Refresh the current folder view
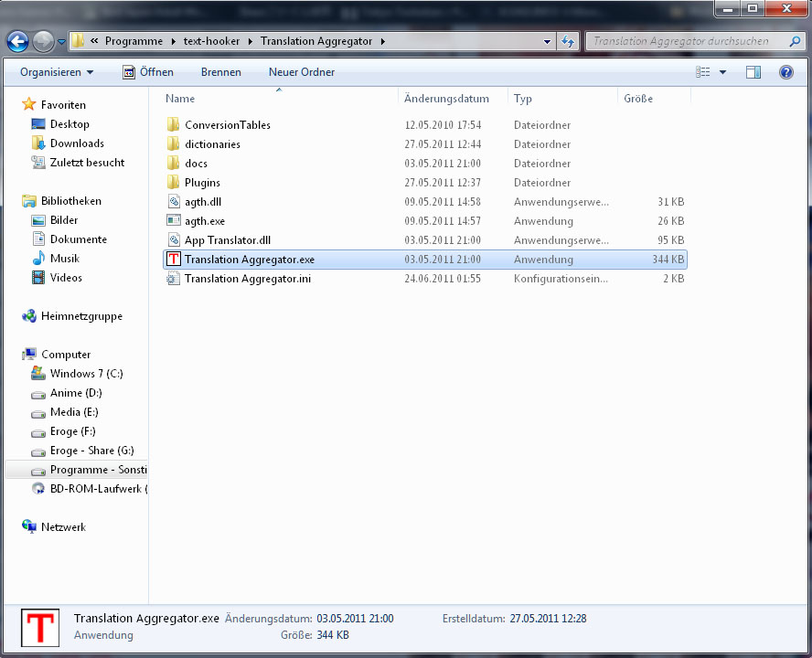Screen dimensions: 812x658 pyautogui.click(x=568, y=41)
